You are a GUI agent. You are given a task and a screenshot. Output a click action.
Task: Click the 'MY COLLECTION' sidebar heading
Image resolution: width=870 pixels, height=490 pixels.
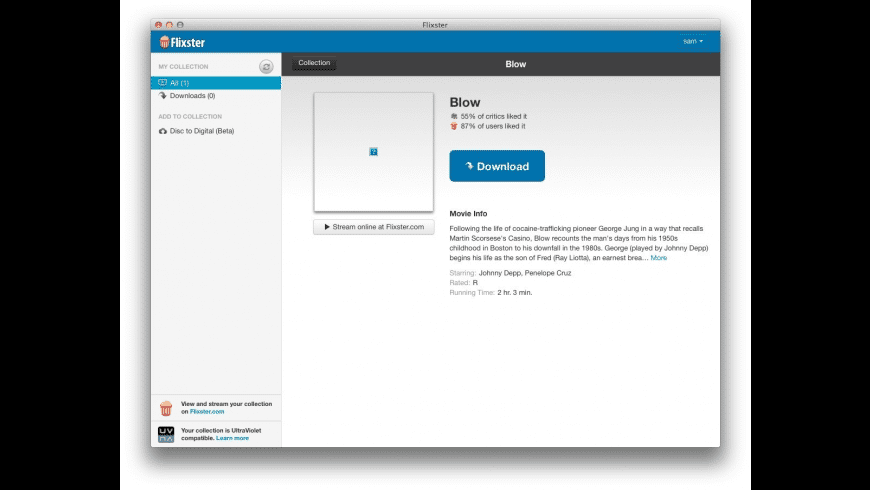184,67
